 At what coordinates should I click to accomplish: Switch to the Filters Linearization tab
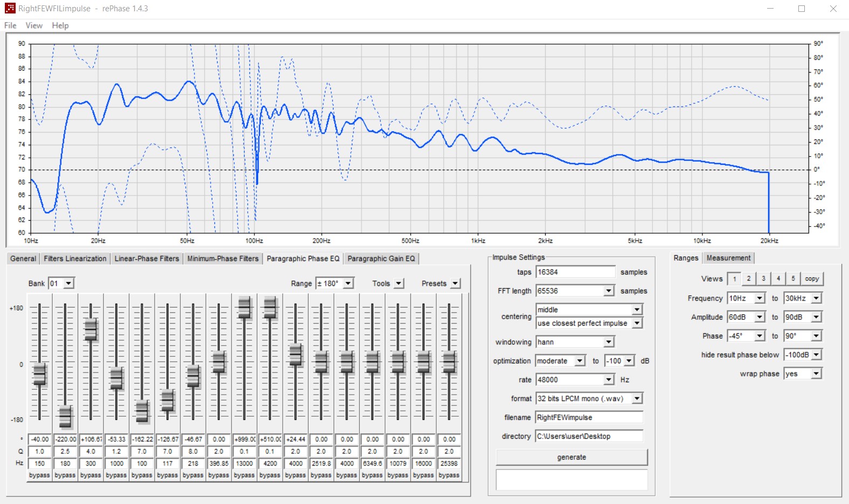click(75, 258)
